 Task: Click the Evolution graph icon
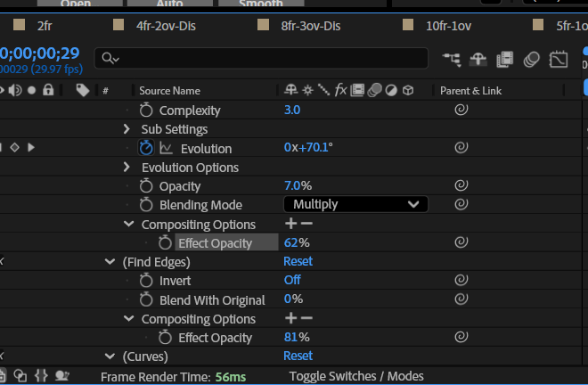[x=166, y=149]
